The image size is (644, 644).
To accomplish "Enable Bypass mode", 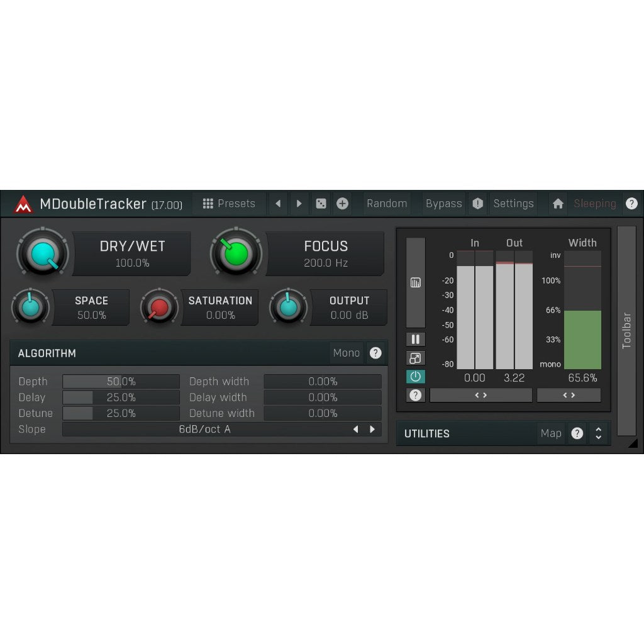I will [x=443, y=203].
